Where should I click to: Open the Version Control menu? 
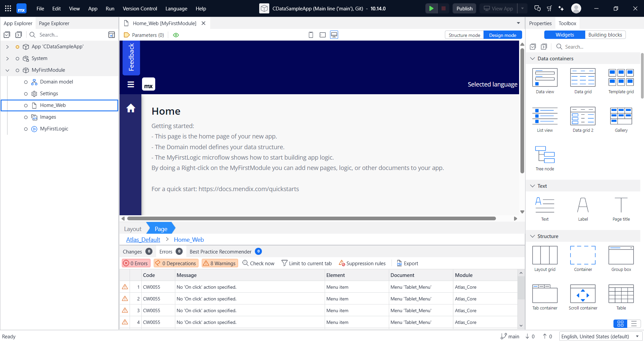[x=140, y=8]
